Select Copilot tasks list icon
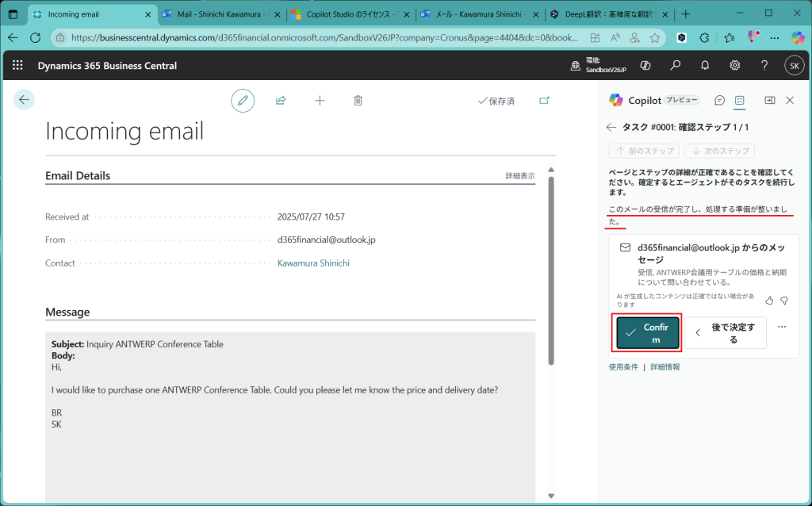This screenshot has width=812, height=506. (x=740, y=101)
